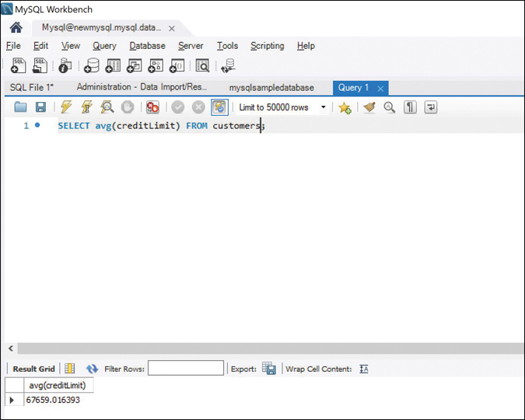Run explain plan for the statement
The image size is (525, 420).
(107, 107)
